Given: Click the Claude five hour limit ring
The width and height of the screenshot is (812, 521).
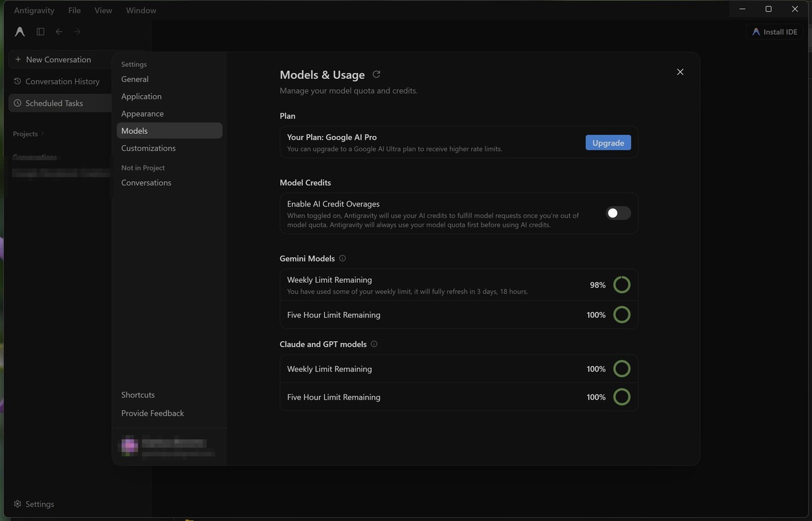Looking at the screenshot, I should click(622, 397).
